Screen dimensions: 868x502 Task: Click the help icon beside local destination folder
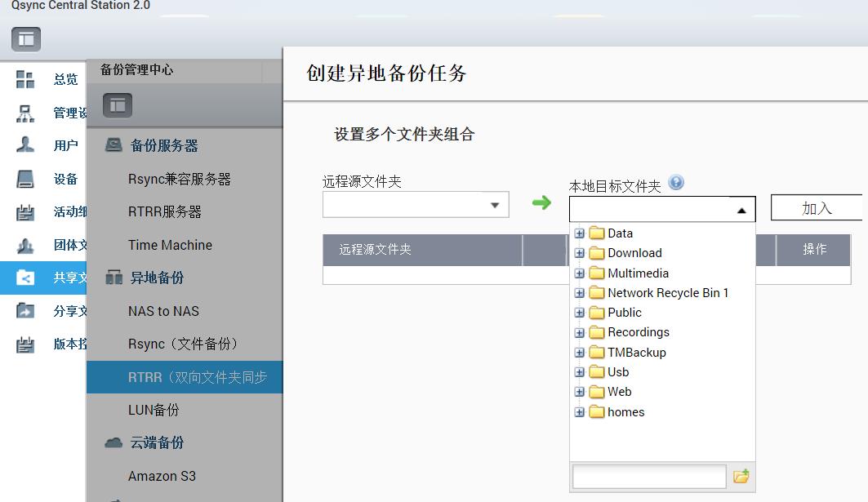(x=676, y=183)
